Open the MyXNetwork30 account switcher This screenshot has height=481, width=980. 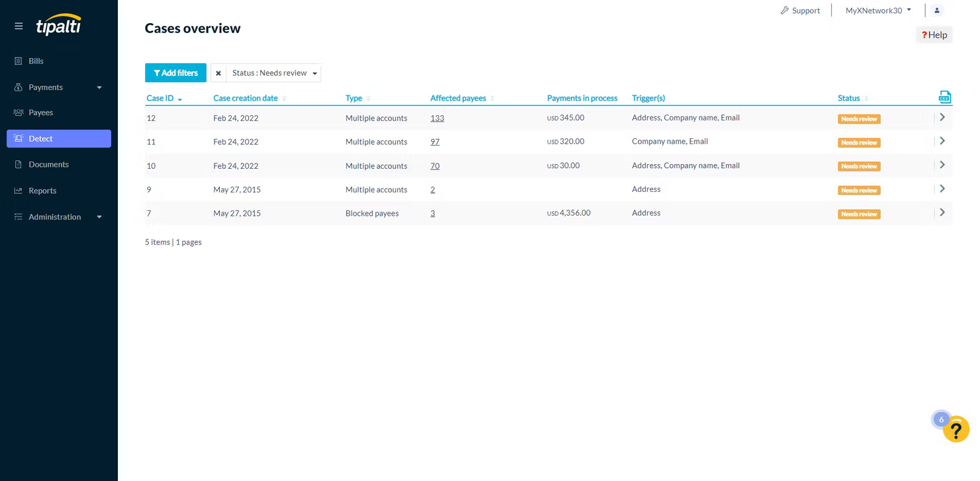click(x=877, y=10)
